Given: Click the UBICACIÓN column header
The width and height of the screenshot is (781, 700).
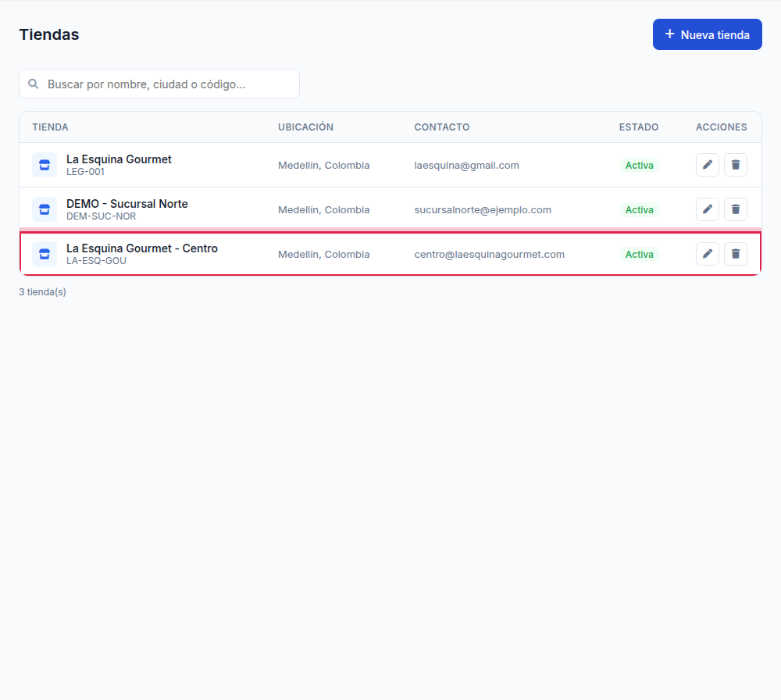Looking at the screenshot, I should [x=306, y=127].
